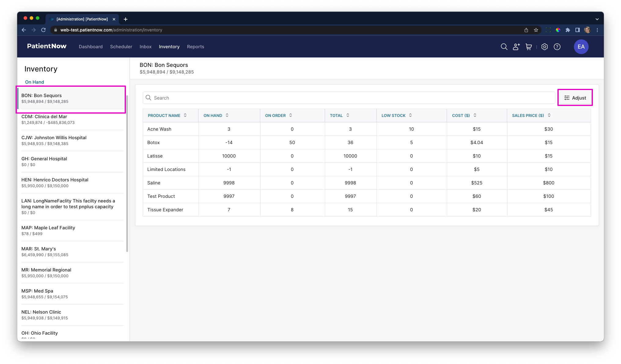This screenshot has width=621, height=364.
Task: Bookmark page with star icon
Action: tap(536, 30)
